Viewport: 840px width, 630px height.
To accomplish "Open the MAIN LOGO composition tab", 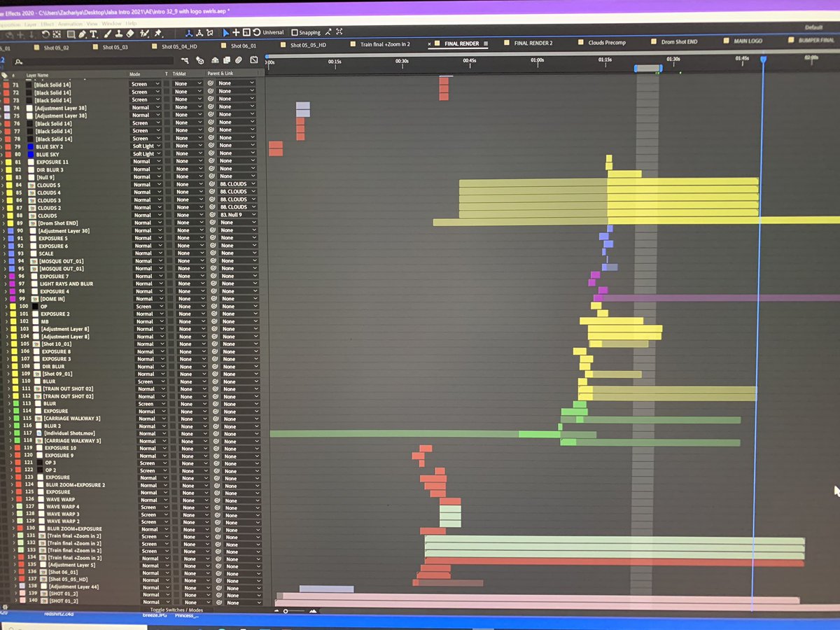I will point(748,41).
